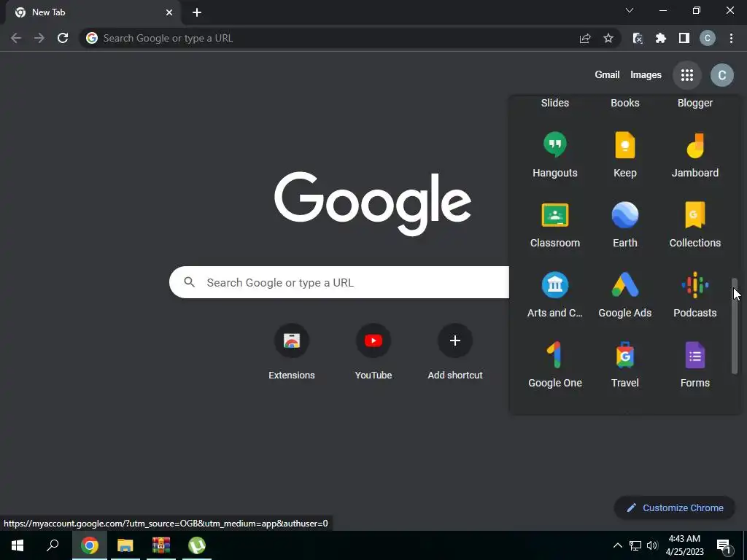
Task: Open File Explorer from taskbar
Action: click(x=125, y=545)
